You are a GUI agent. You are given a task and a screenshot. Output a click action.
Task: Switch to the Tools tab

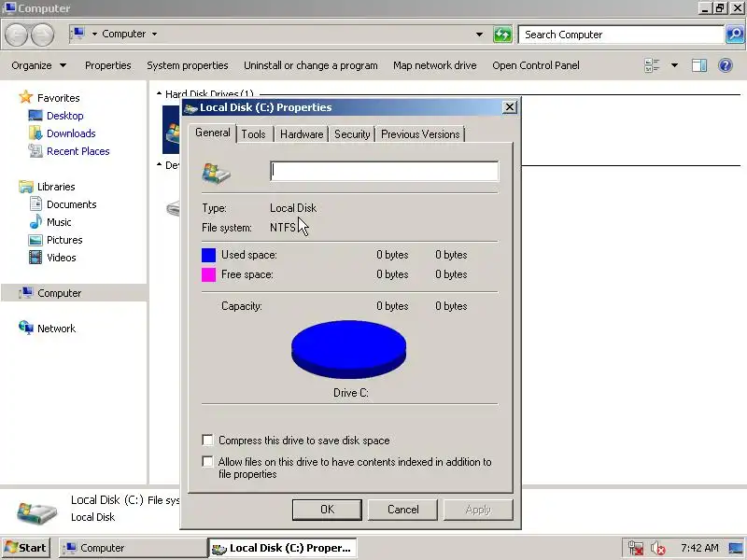[x=253, y=134]
